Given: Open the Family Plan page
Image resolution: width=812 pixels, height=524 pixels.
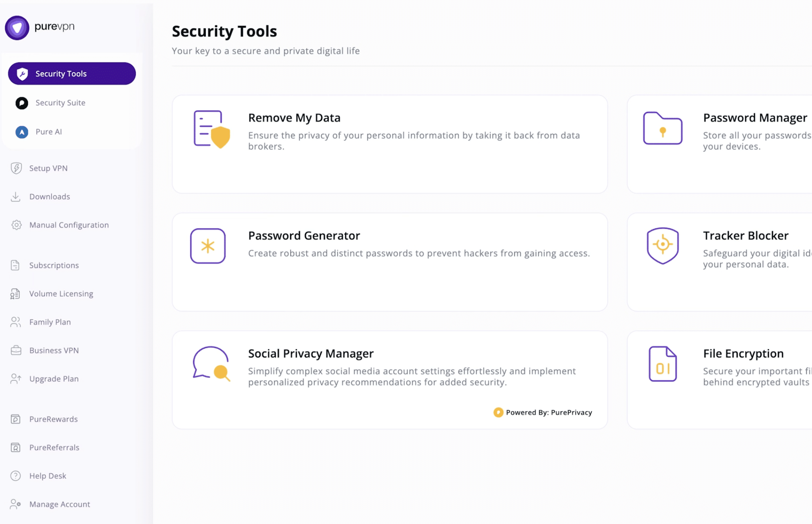Looking at the screenshot, I should (50, 322).
